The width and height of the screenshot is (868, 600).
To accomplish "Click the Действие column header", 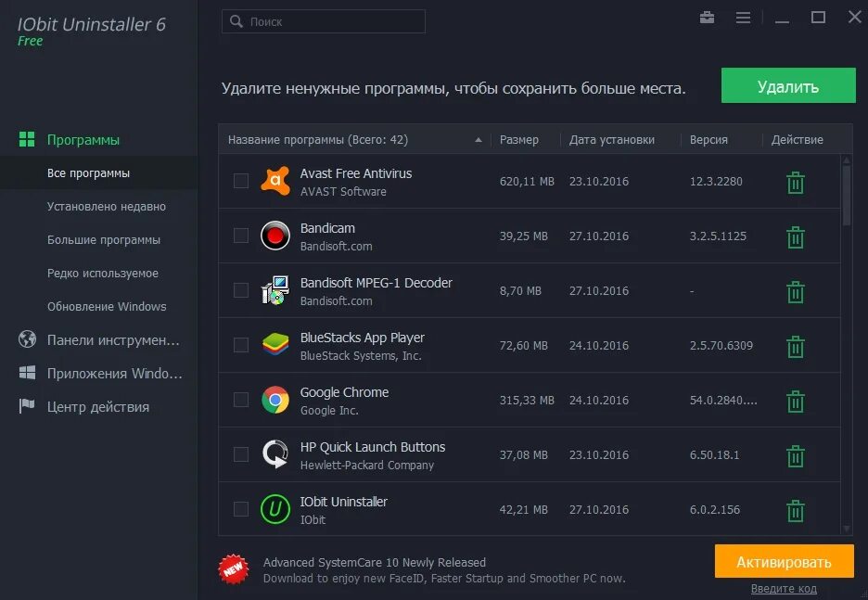I will [x=798, y=139].
